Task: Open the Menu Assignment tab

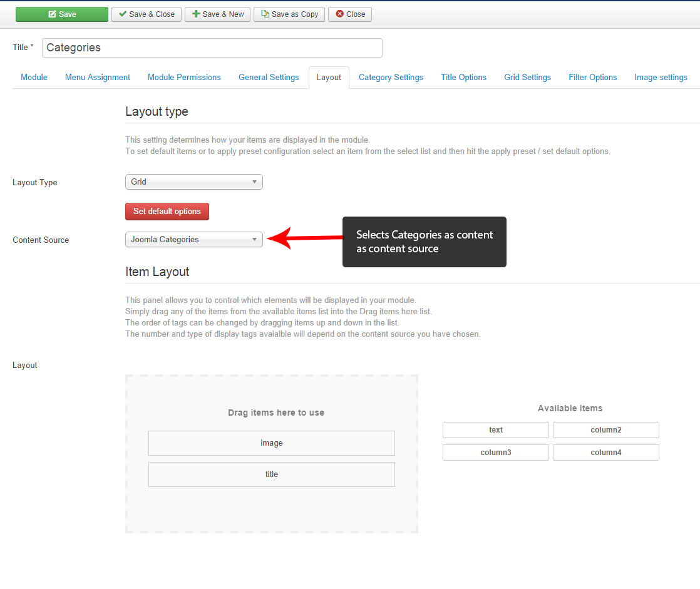Action: (x=97, y=77)
